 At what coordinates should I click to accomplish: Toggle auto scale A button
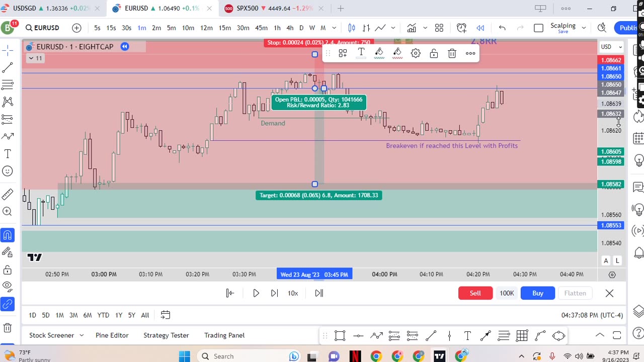pos(606,260)
